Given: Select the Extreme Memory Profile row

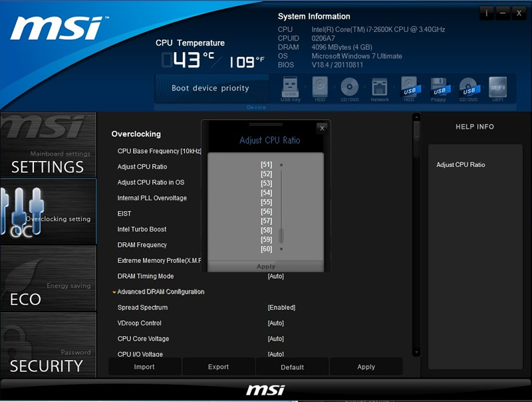Looking at the screenshot, I should [x=159, y=260].
